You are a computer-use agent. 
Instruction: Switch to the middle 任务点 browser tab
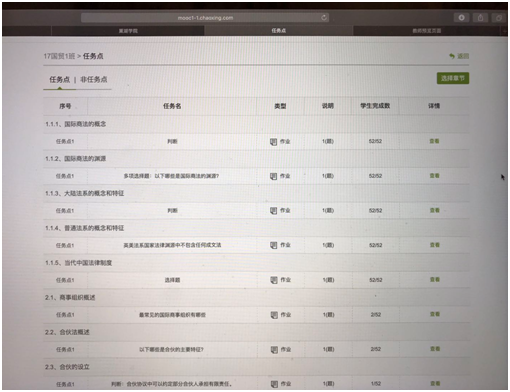[279, 31]
